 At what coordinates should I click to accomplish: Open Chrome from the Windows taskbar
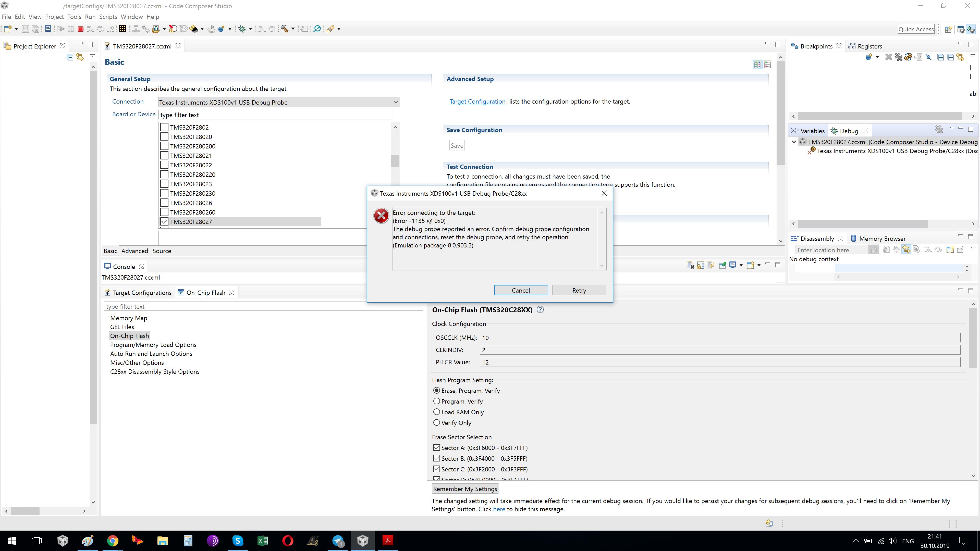pos(113,540)
